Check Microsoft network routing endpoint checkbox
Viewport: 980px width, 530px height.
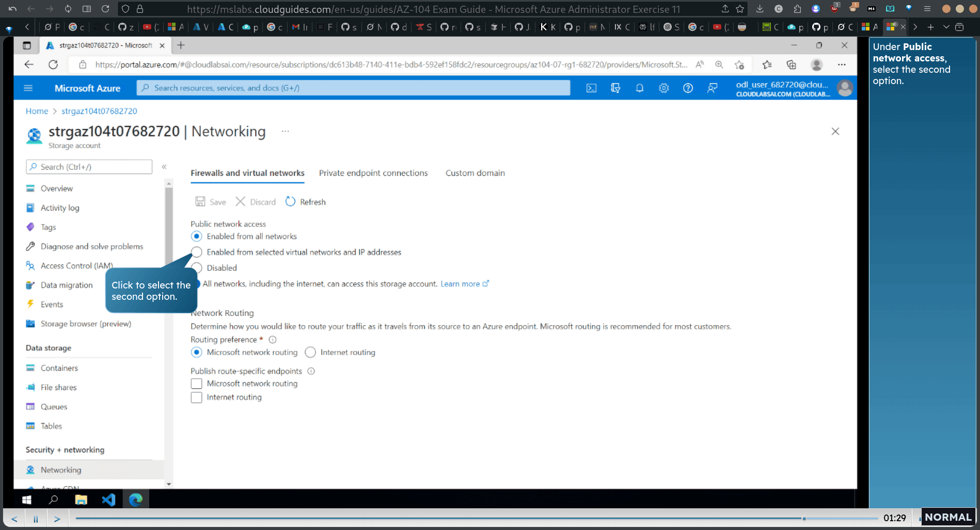(x=196, y=383)
